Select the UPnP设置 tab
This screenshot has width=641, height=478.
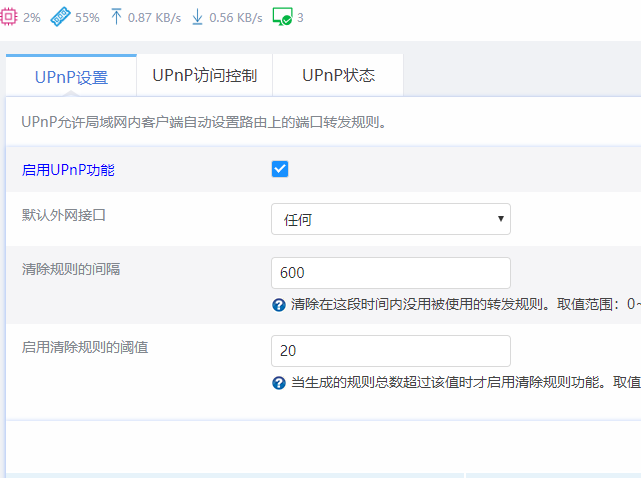(x=71, y=77)
